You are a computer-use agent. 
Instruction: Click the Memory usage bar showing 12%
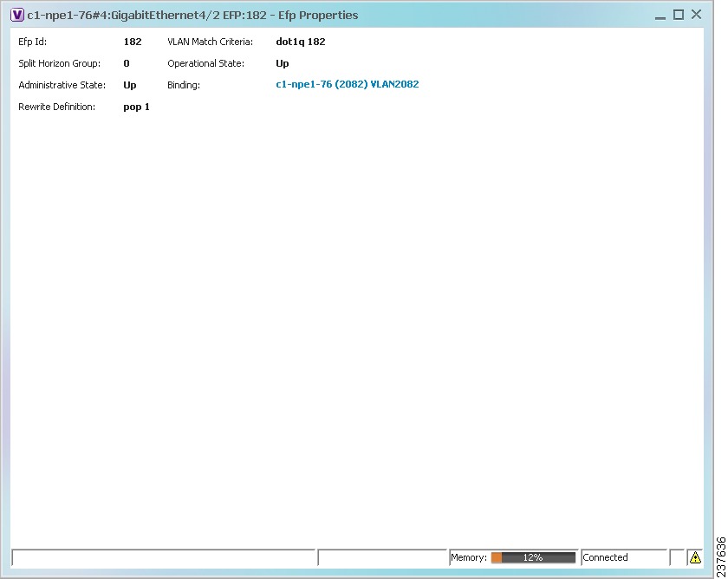pyautogui.click(x=533, y=557)
